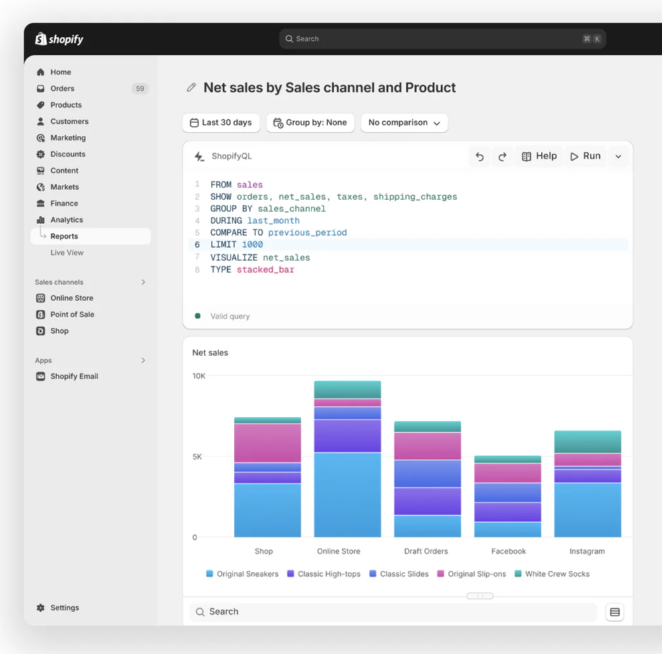Image resolution: width=662 pixels, height=654 pixels.
Task: Click the Customers person icon
Action: pos(41,122)
